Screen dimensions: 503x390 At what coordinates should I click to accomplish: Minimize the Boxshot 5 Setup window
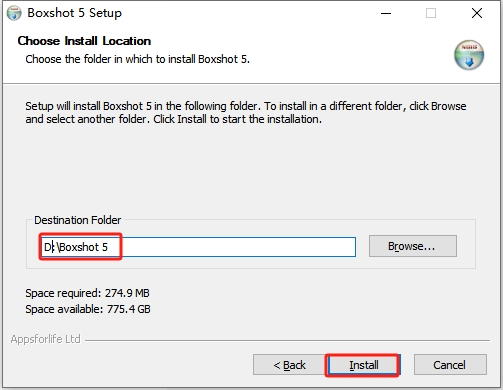click(386, 13)
